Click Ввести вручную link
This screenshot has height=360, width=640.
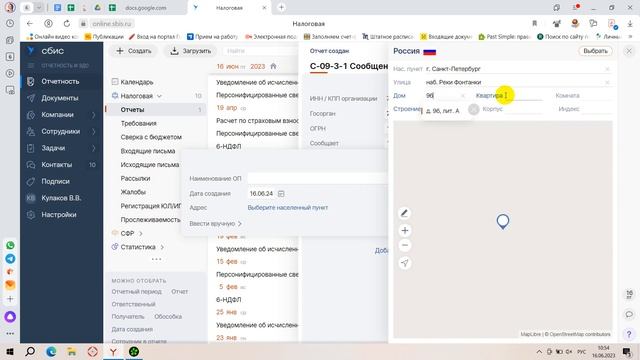(x=215, y=224)
